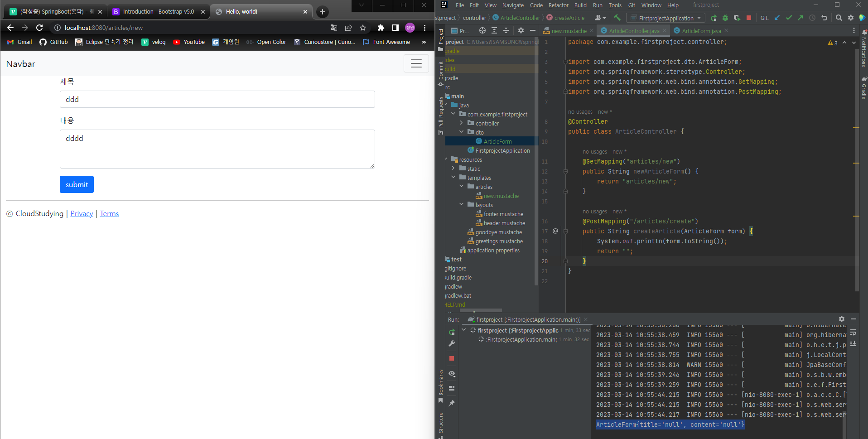Screen dimensions: 868x439
Task: Rerun firstproject in the Run panel
Action: pyautogui.click(x=452, y=332)
